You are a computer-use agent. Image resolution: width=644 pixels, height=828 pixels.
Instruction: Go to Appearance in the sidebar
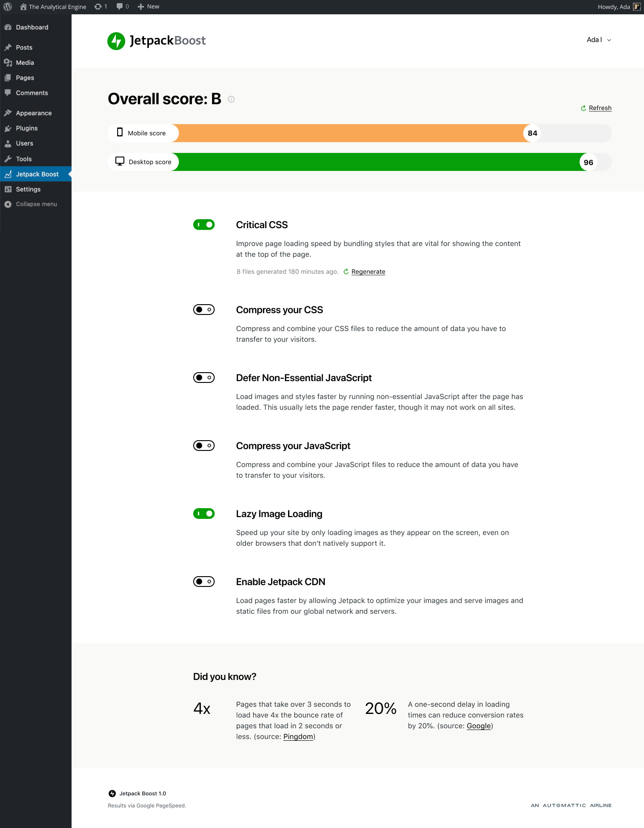34,113
